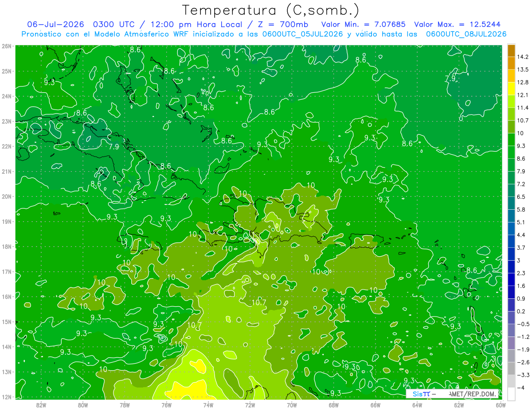The height and width of the screenshot is (411, 532).
Task: Click the "22N" latitude axis label
Action: coord(6,146)
